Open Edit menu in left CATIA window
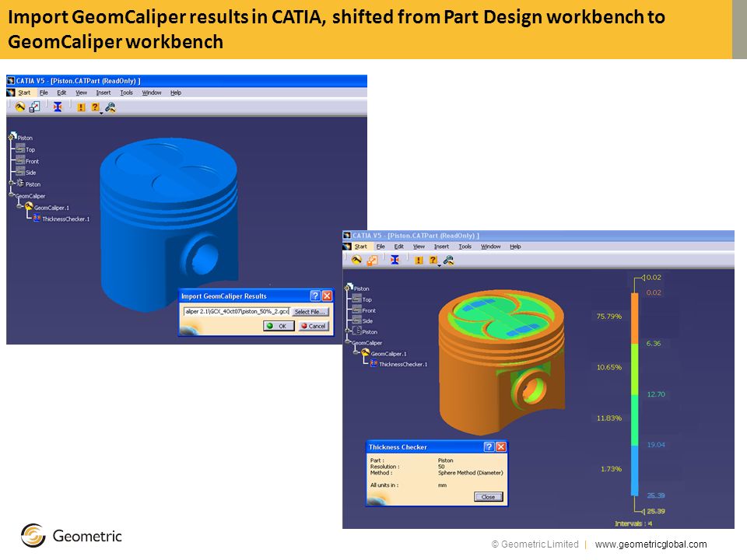747x560 pixels. tap(61, 93)
